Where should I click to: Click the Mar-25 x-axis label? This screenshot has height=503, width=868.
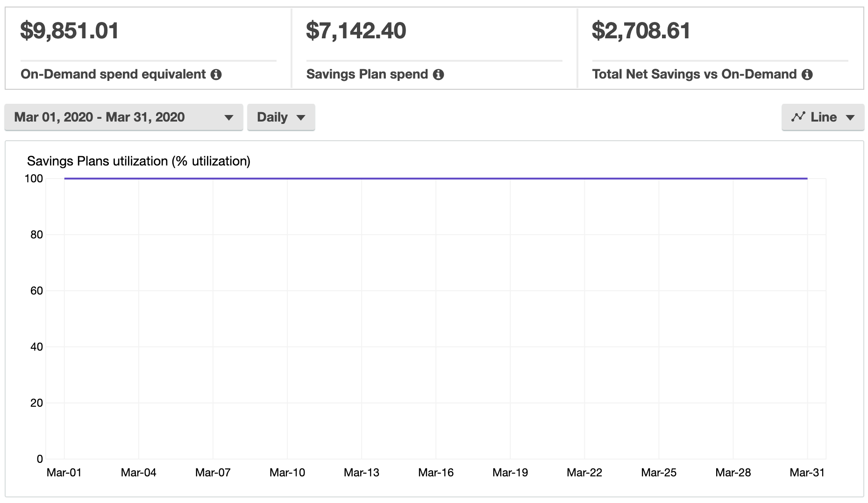[659, 473]
